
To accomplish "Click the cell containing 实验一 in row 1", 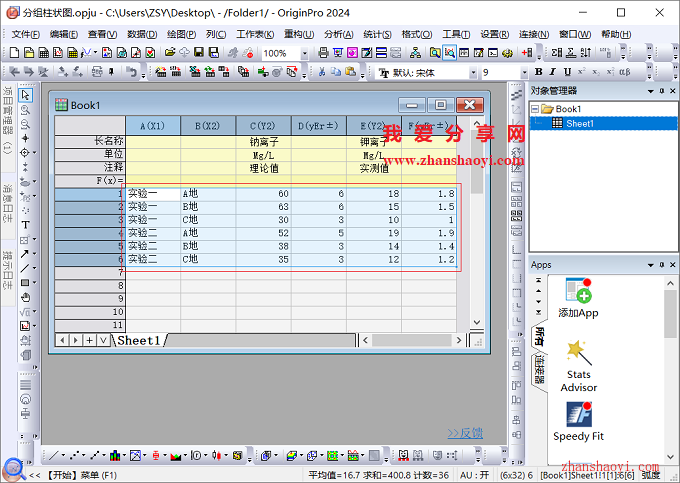I will click(153, 193).
